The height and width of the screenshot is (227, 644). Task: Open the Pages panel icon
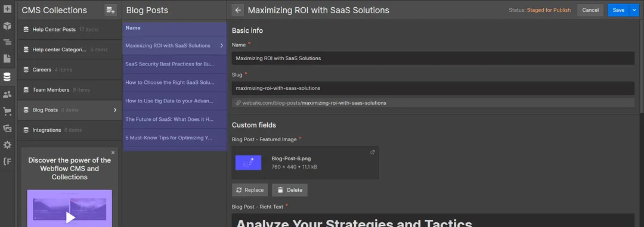click(x=7, y=59)
